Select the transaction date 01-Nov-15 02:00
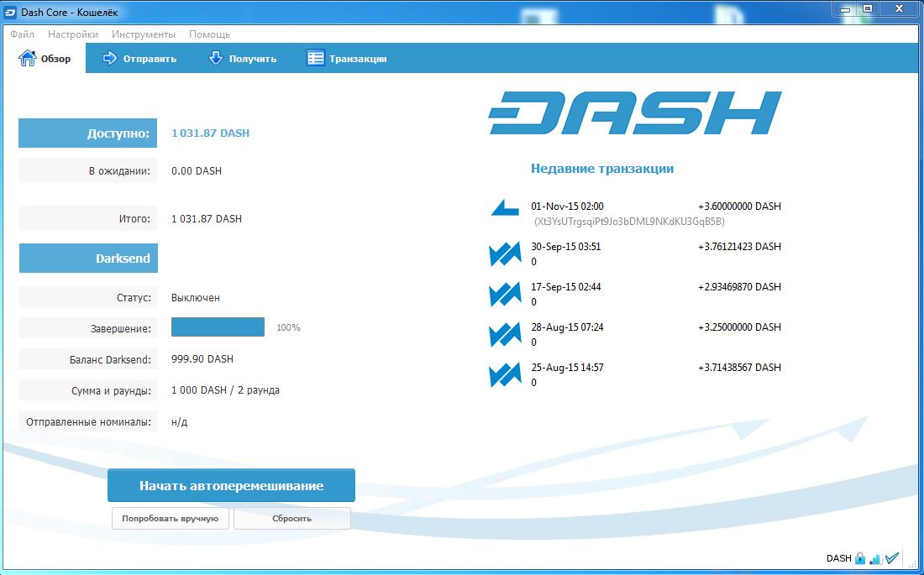This screenshot has height=575, width=924. click(567, 206)
